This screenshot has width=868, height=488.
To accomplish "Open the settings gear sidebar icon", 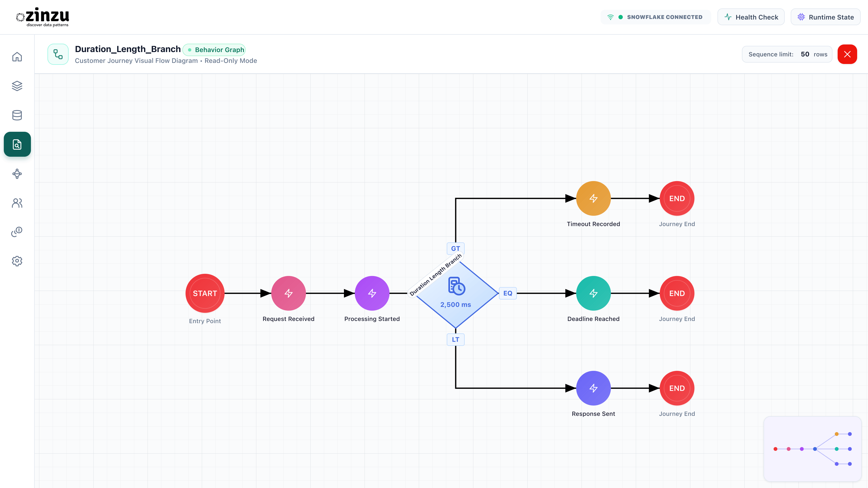I will pyautogui.click(x=17, y=261).
